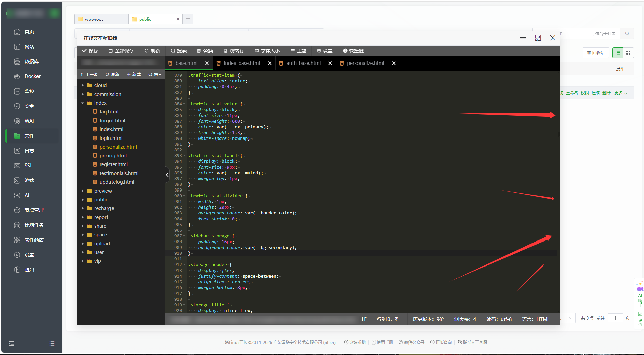Viewport: 644px width, 355px height.
Task: Add a new file manager tab
Action: pyautogui.click(x=188, y=19)
